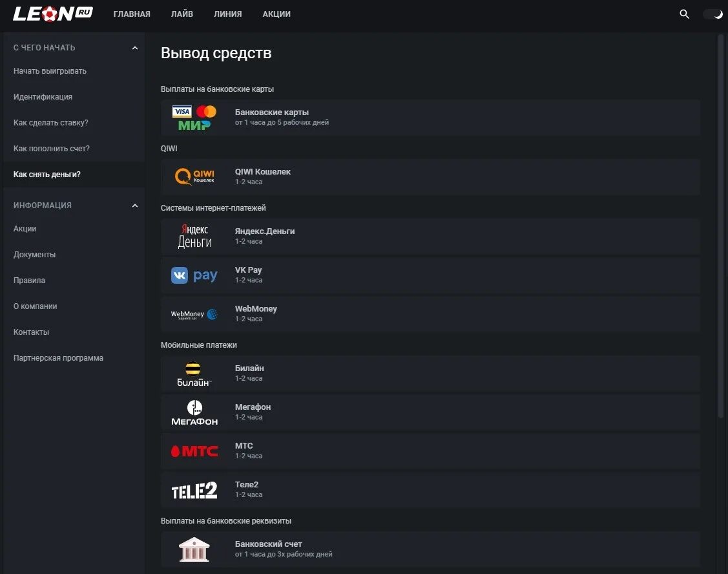The image size is (728, 574).
Task: Open Правила sidebar link
Action: coord(29,281)
